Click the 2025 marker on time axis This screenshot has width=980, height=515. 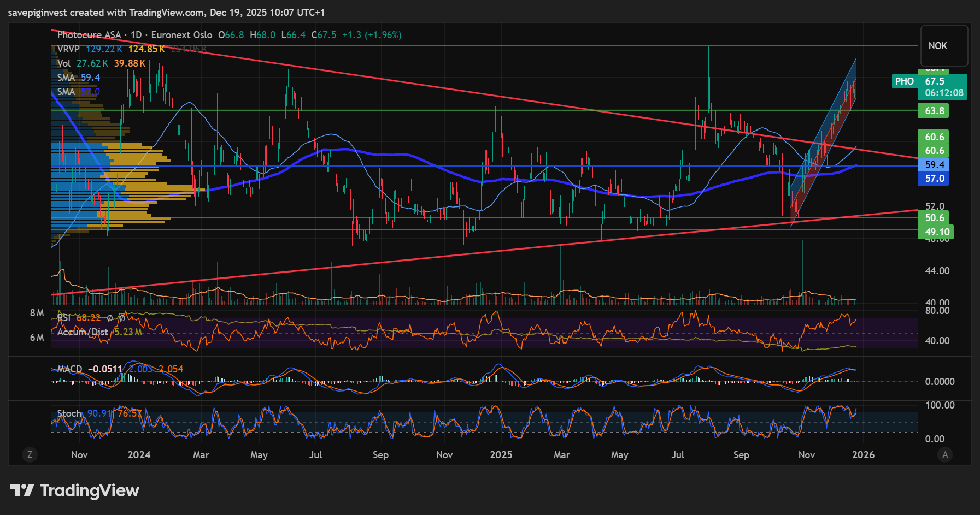click(x=501, y=455)
